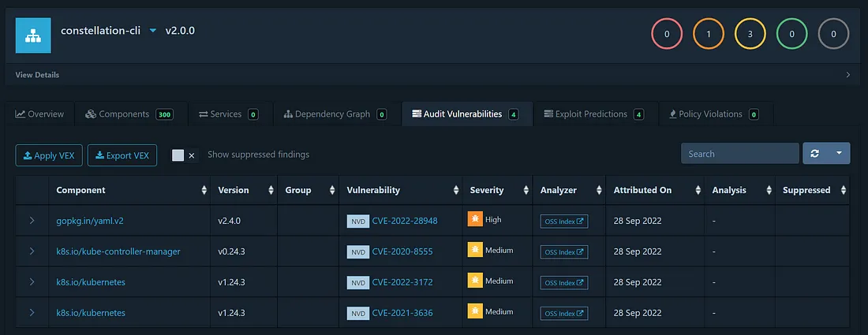Switch to the Dependency Graph tab
The width and height of the screenshot is (868, 335).
(333, 114)
